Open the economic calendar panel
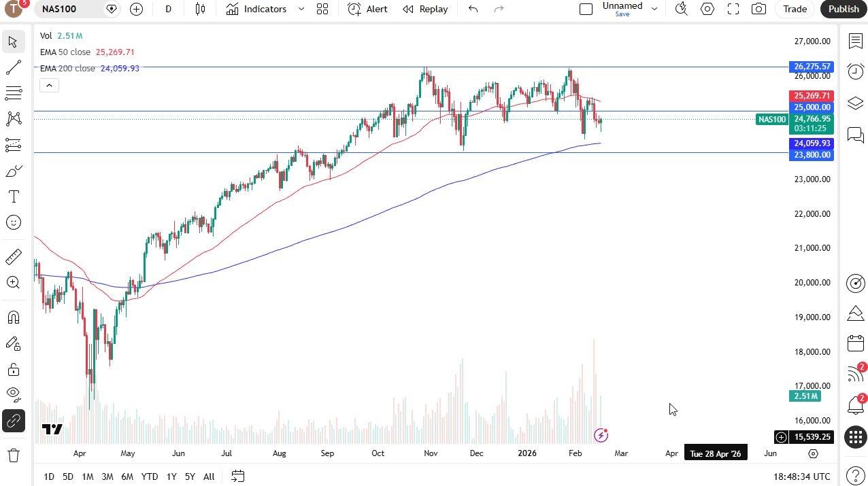The height and width of the screenshot is (486, 868). pyautogui.click(x=855, y=343)
